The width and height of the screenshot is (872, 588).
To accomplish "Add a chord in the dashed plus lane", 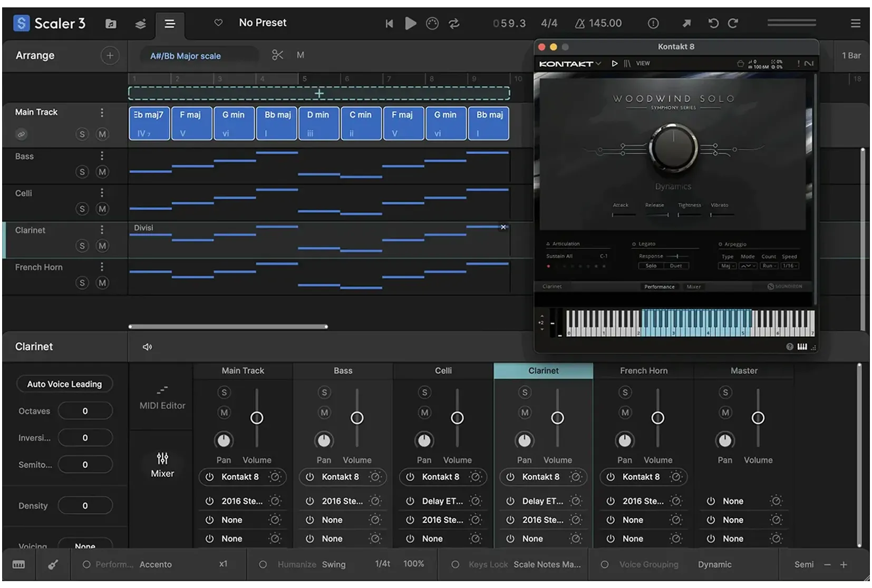I will pos(319,93).
